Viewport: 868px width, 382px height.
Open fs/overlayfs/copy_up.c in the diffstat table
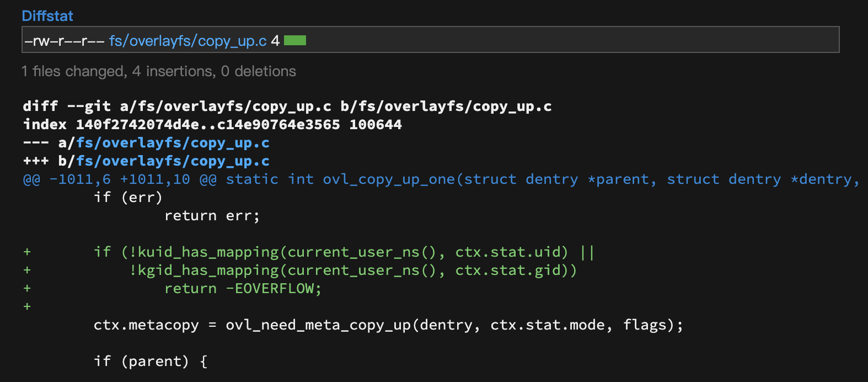188,40
